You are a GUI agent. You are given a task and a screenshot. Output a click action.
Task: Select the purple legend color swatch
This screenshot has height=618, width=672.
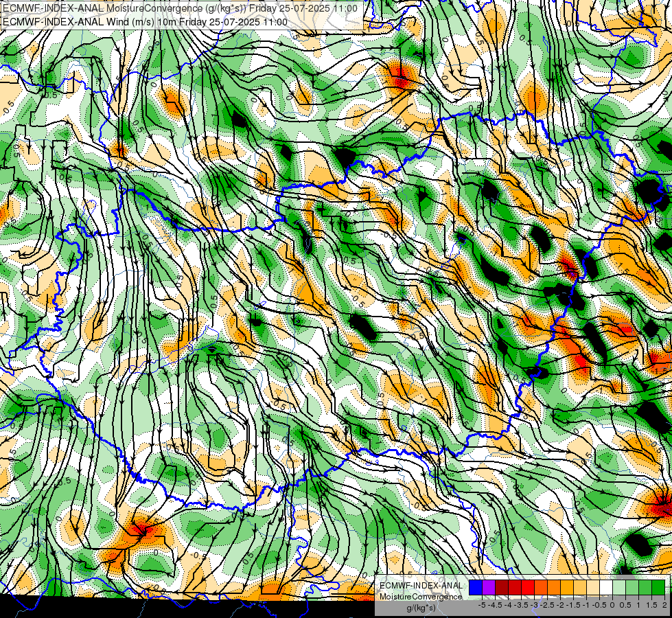489,587
